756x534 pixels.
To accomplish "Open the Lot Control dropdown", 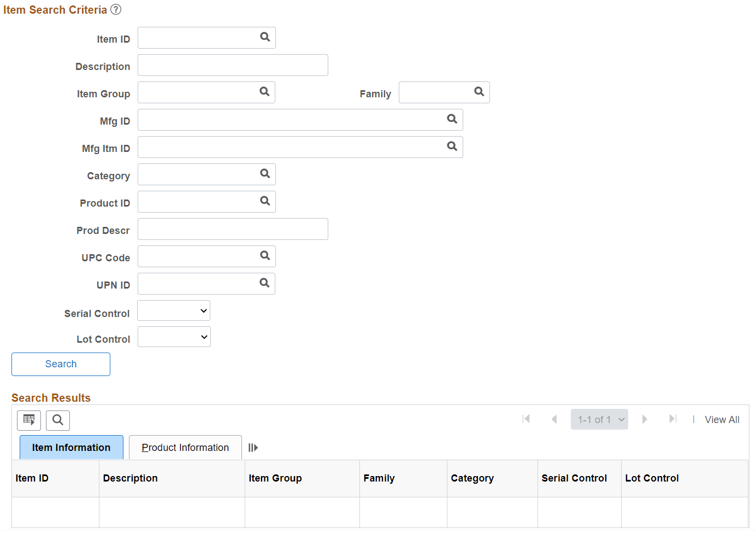I will 174,337.
